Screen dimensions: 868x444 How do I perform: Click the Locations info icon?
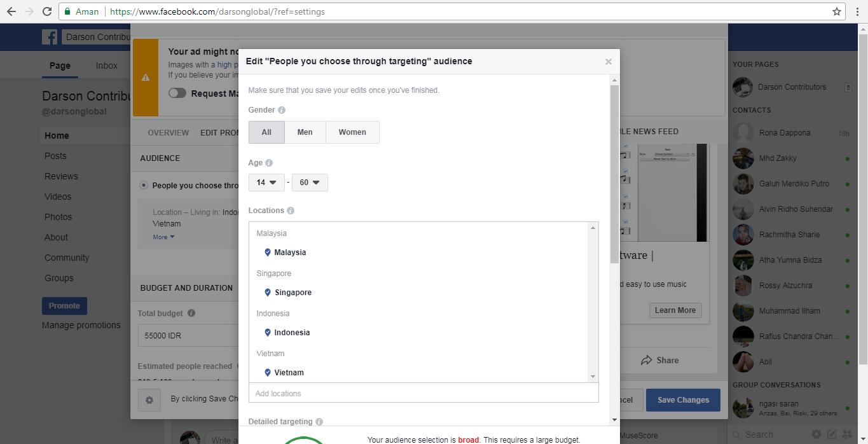click(291, 211)
